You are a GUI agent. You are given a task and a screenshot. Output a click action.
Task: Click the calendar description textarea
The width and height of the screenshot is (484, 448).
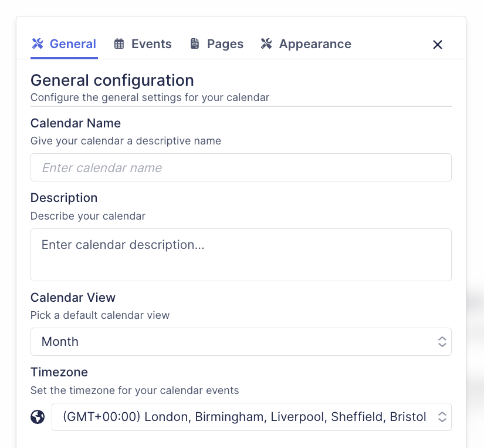point(241,254)
